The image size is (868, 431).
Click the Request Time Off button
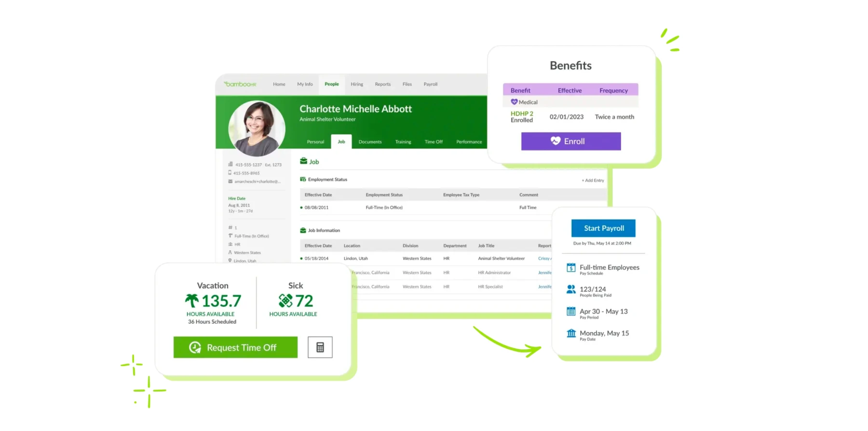pos(235,347)
